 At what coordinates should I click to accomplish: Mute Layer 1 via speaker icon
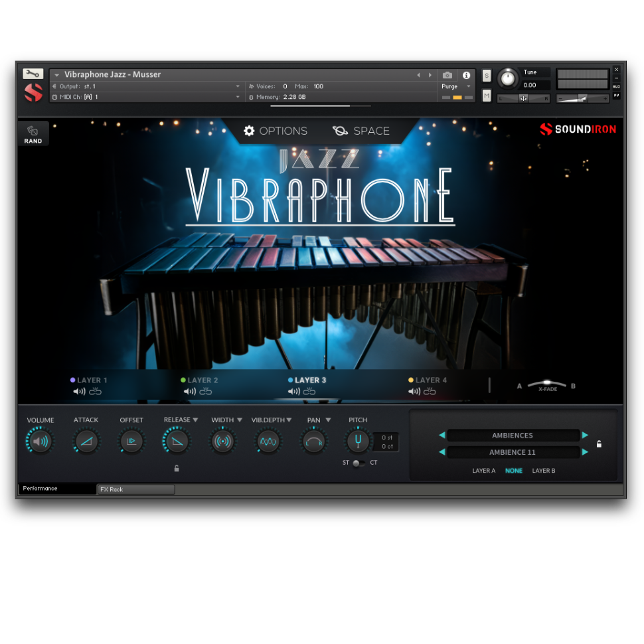click(x=79, y=392)
